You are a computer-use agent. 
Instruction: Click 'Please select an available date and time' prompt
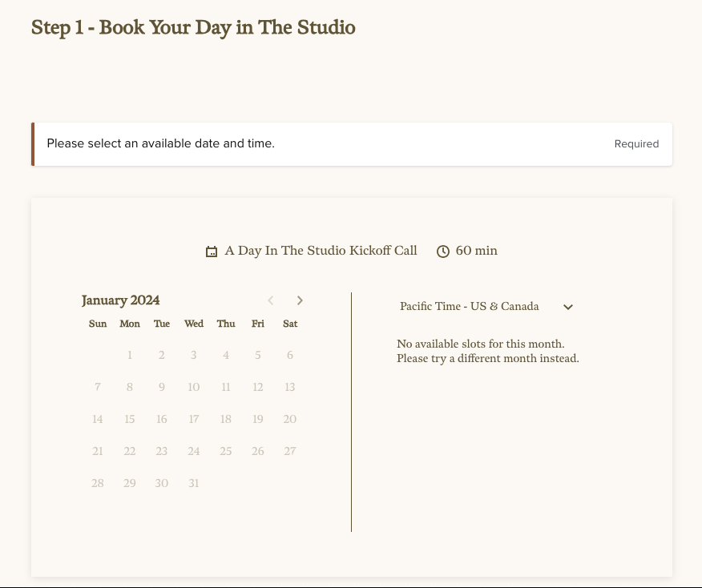click(x=161, y=143)
